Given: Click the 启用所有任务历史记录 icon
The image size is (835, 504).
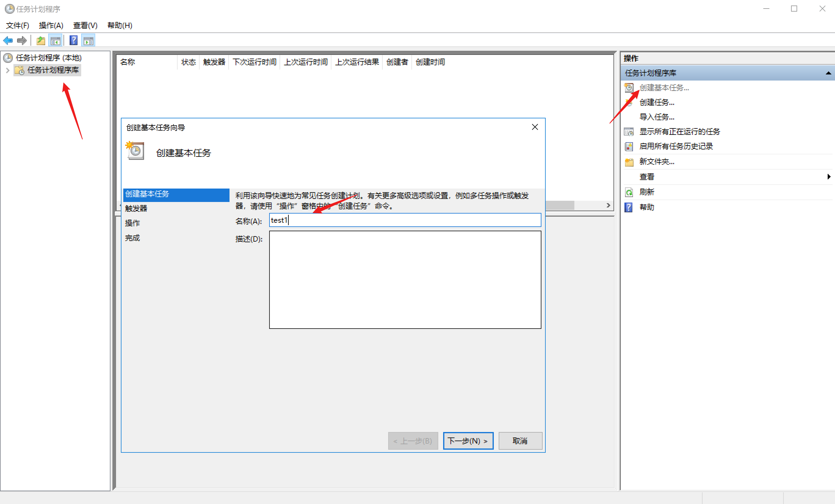Looking at the screenshot, I should pos(629,146).
